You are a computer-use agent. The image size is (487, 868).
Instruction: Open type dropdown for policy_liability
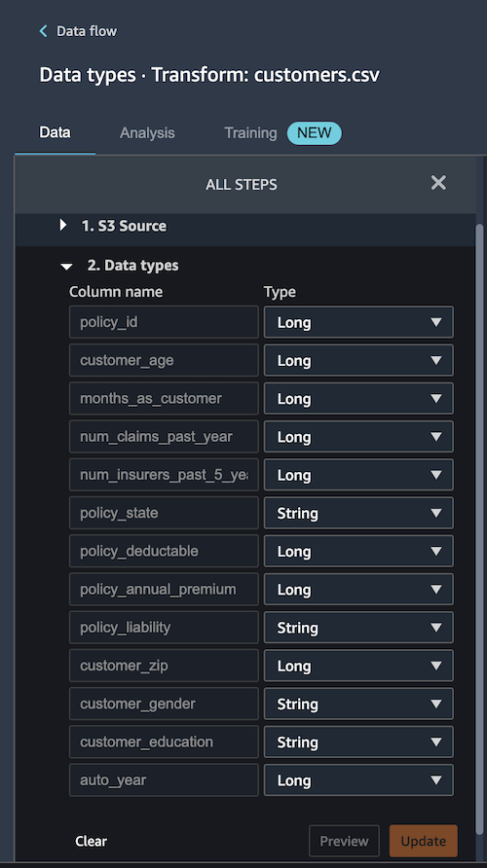pos(358,628)
